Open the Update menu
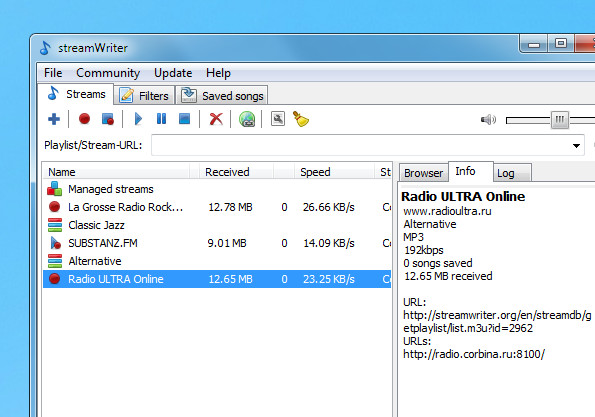The width and height of the screenshot is (595, 417). click(x=173, y=72)
